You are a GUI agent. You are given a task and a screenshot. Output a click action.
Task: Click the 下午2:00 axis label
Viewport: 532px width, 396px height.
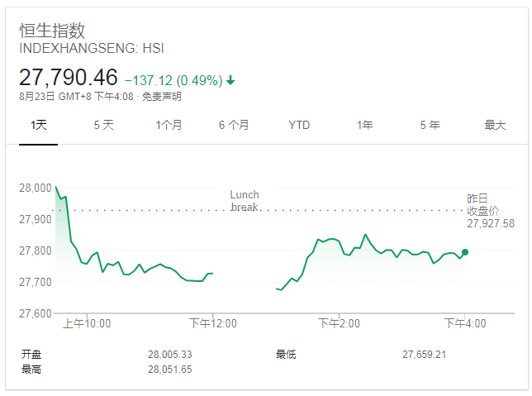point(339,323)
